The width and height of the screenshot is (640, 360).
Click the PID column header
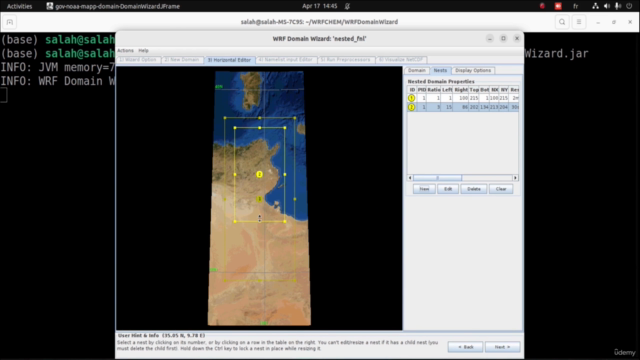422,90
